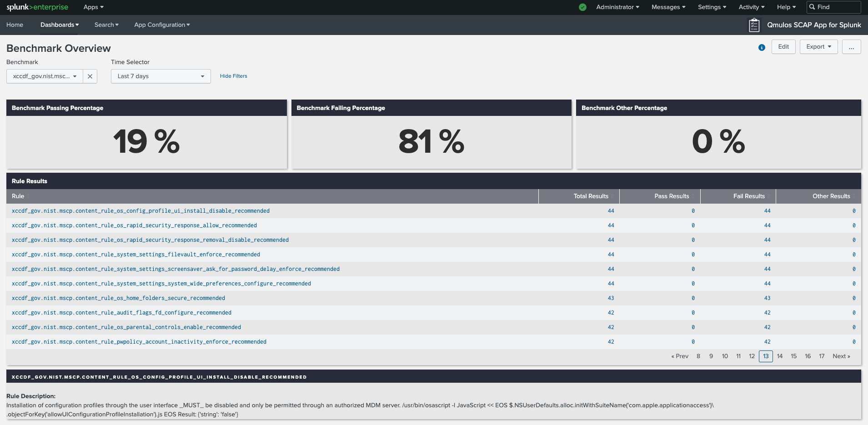Open the Activity menu
This screenshot has width=868, height=425.
(752, 7)
